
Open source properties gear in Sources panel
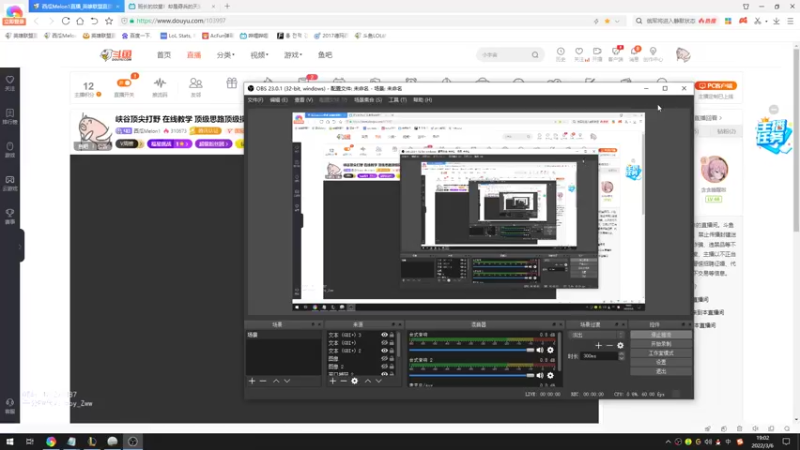point(355,381)
